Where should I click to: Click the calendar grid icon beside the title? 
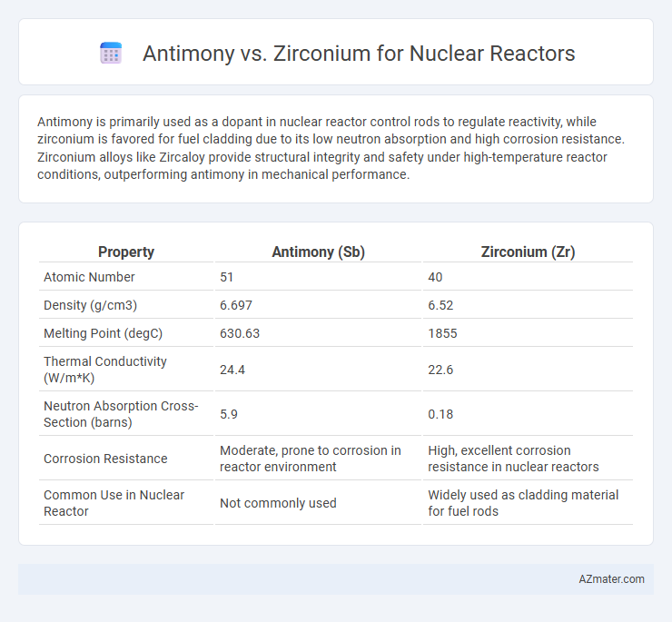pos(111,54)
